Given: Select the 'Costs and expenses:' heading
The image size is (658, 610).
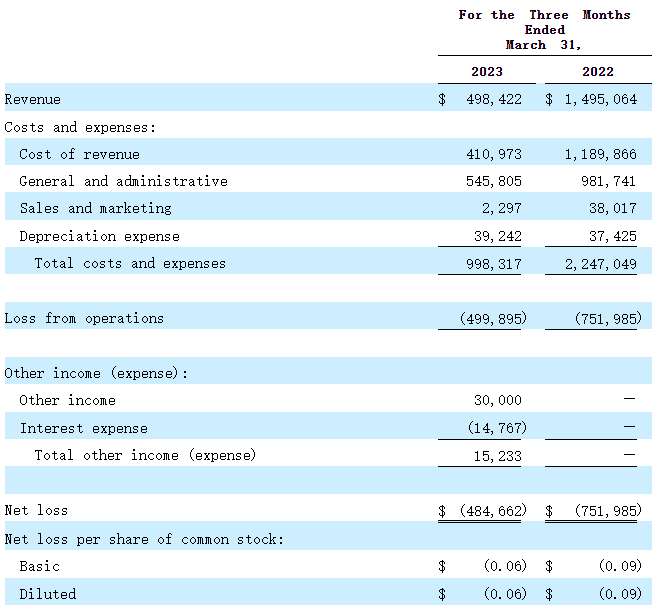Looking at the screenshot, I should point(80,127).
